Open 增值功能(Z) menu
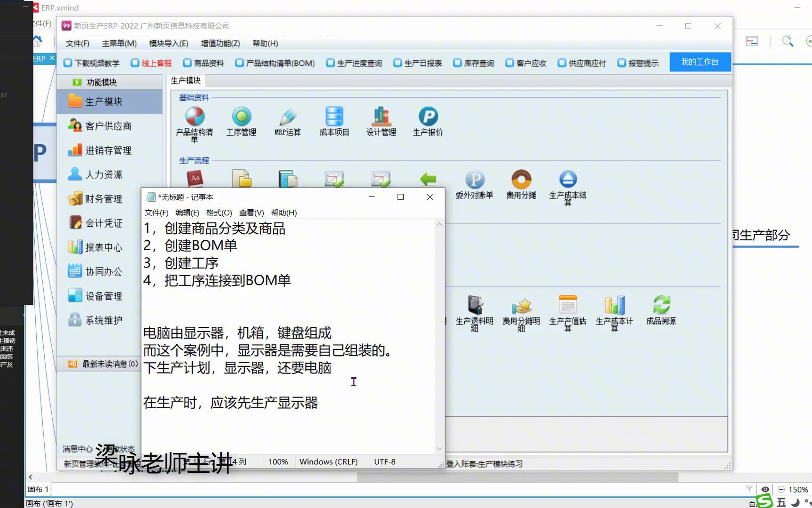This screenshot has width=812, height=508. pos(220,43)
